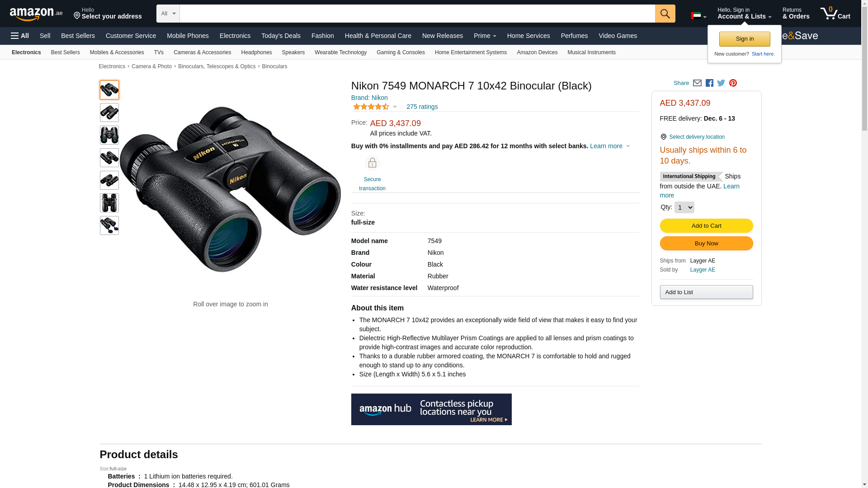Open the Qty quantity dropdown
This screenshot has height=488, width=868.
click(x=684, y=207)
